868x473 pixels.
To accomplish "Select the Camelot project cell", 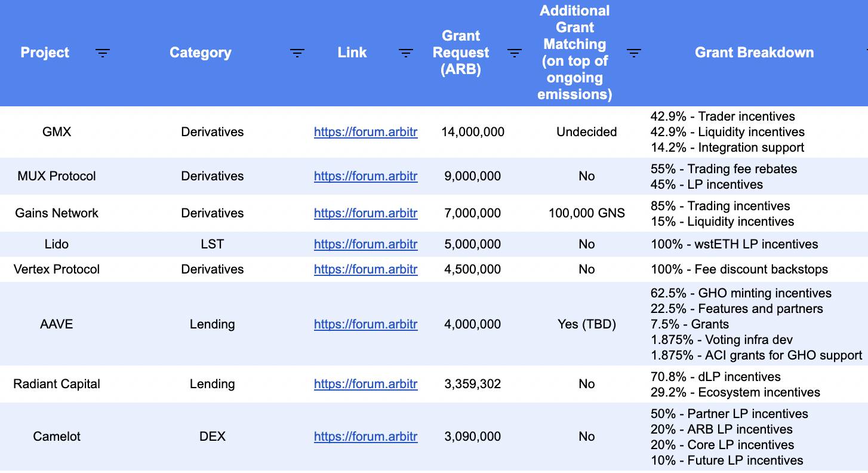I will tap(57, 437).
